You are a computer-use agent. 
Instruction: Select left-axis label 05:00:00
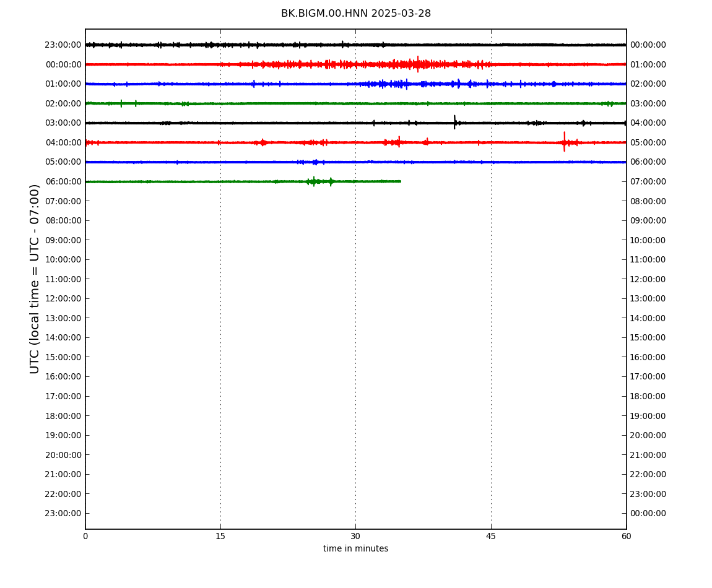pos(63,162)
